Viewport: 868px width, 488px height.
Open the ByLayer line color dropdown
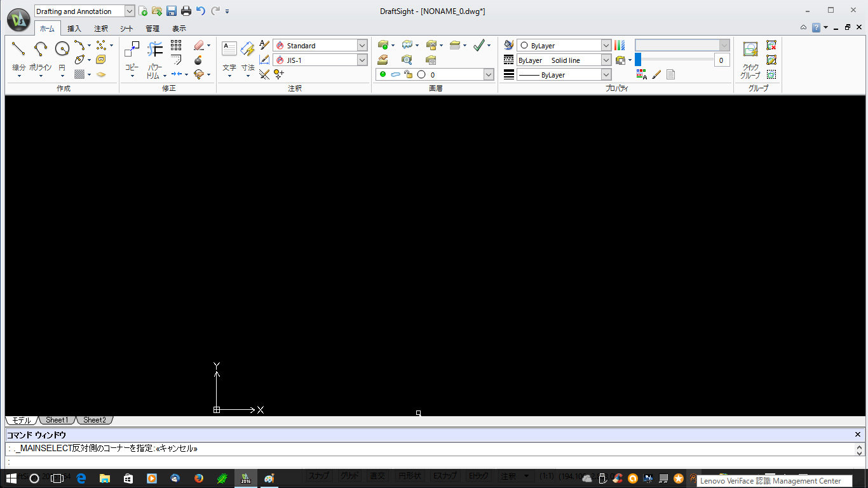(606, 45)
